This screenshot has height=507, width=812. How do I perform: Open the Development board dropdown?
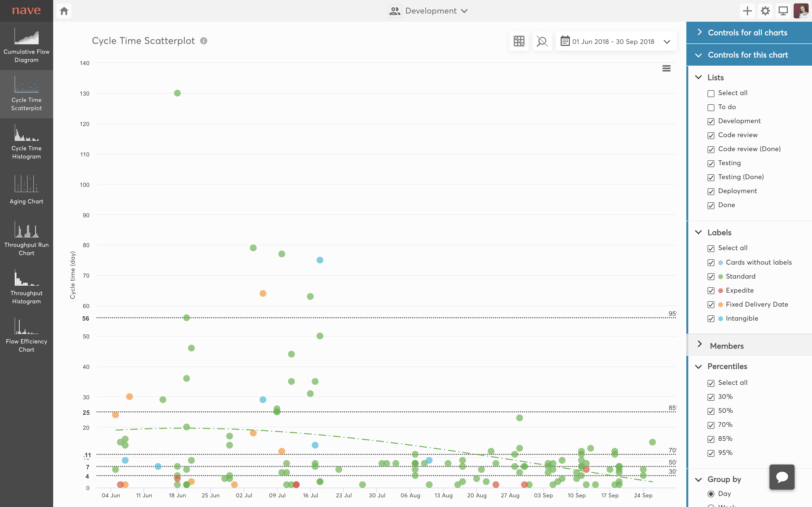430,11
